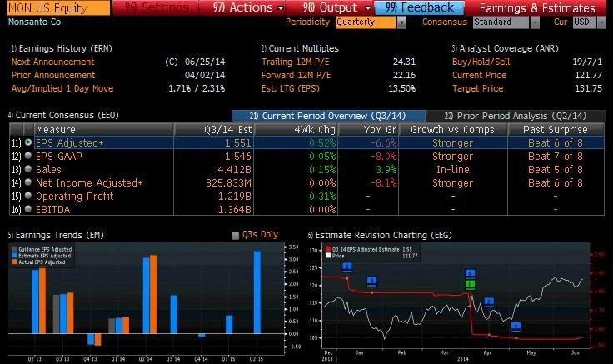Click the Current Price value 121.77

588,75
